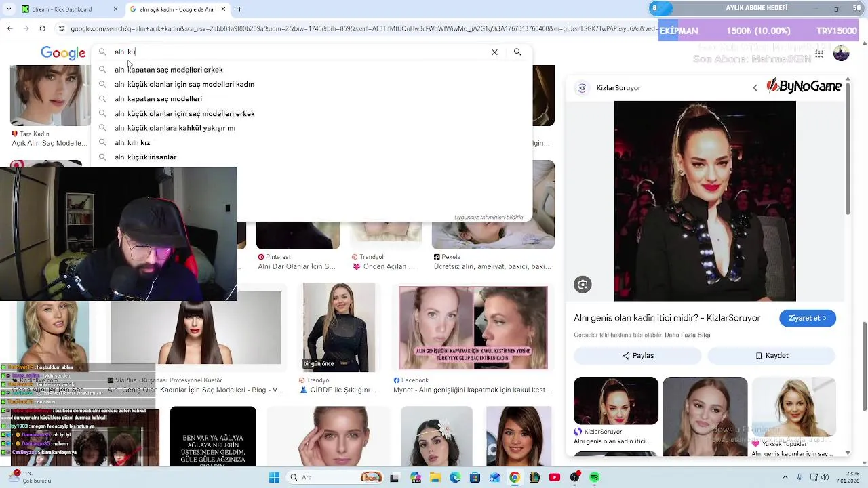Open Chrome from the taskbar
This screenshot has width=868, height=488.
click(515, 477)
